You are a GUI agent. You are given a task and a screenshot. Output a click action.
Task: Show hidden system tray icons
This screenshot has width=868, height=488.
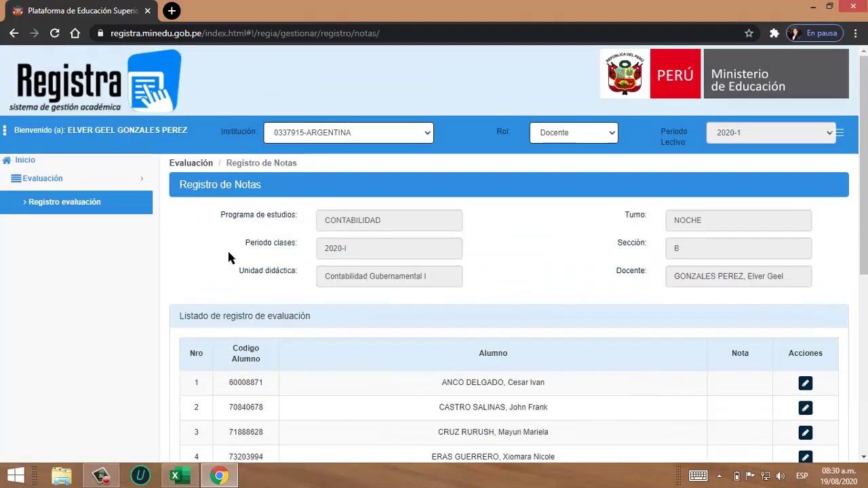pyautogui.click(x=719, y=476)
